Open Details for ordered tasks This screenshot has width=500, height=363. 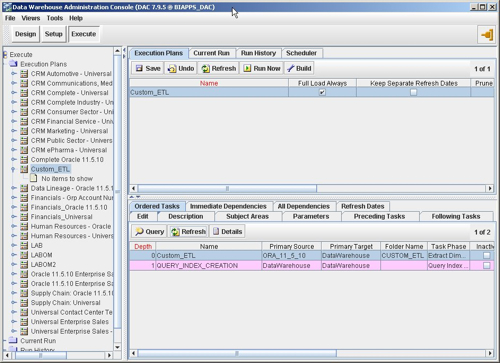tap(227, 231)
